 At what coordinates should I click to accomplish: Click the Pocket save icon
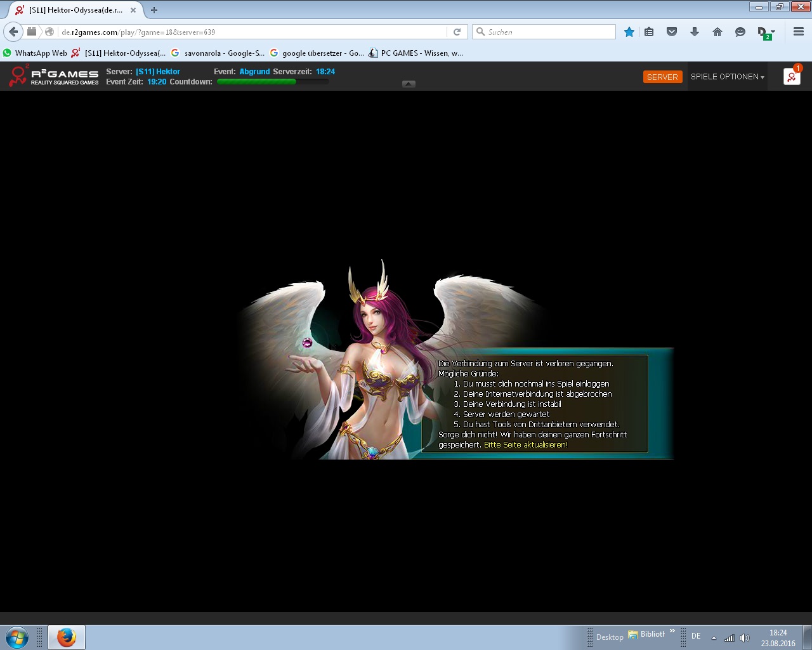point(672,32)
